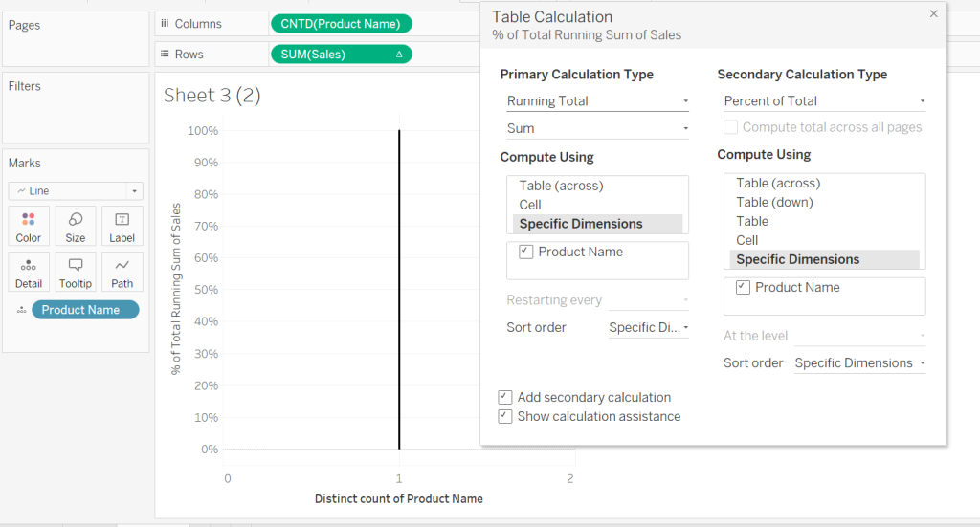The image size is (980, 527).
Task: Click the Product Name pill on Marks card
Action: coord(85,310)
